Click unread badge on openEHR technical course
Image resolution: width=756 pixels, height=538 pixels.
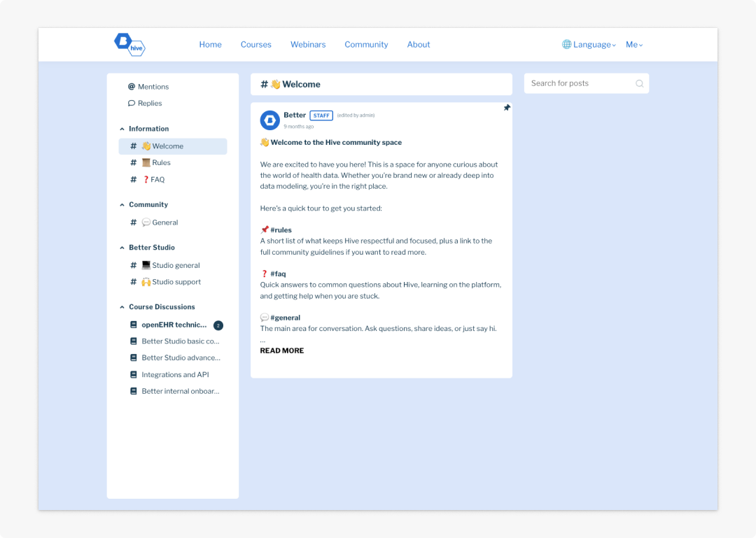point(218,325)
